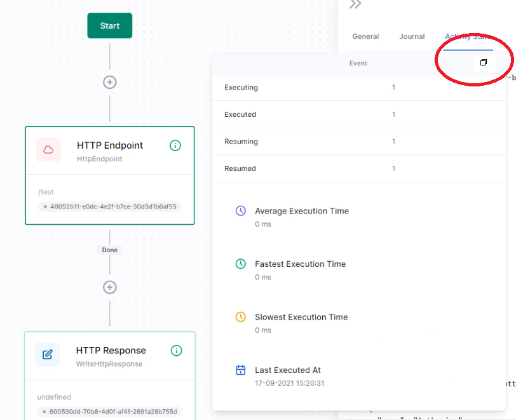
Task: Click the blue clock icon beside Average Execution Time
Action: pyautogui.click(x=241, y=210)
